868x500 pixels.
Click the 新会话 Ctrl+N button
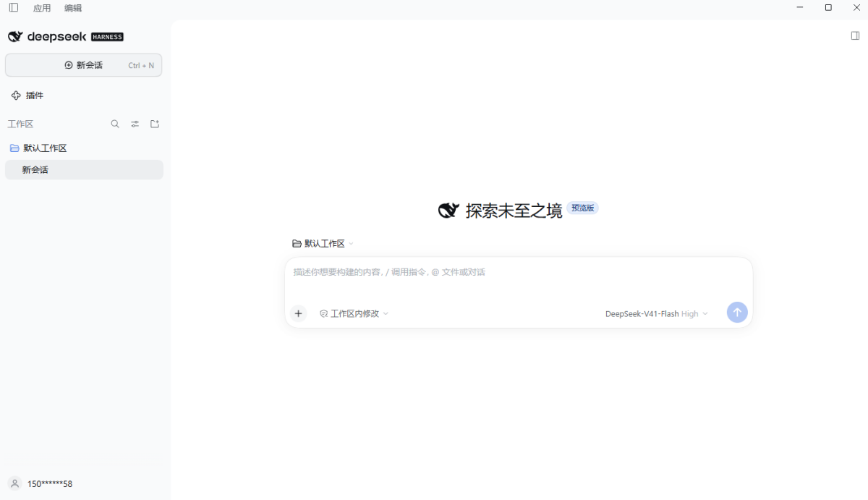pos(83,65)
